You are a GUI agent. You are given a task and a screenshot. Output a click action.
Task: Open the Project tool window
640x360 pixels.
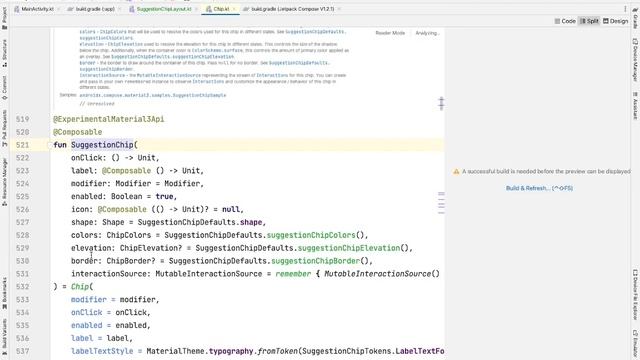click(x=4, y=17)
